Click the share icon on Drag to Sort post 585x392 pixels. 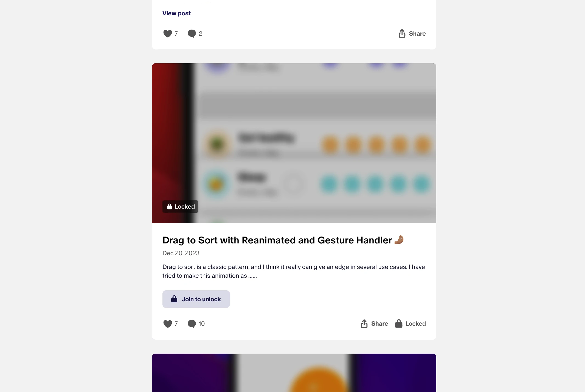[x=364, y=323]
